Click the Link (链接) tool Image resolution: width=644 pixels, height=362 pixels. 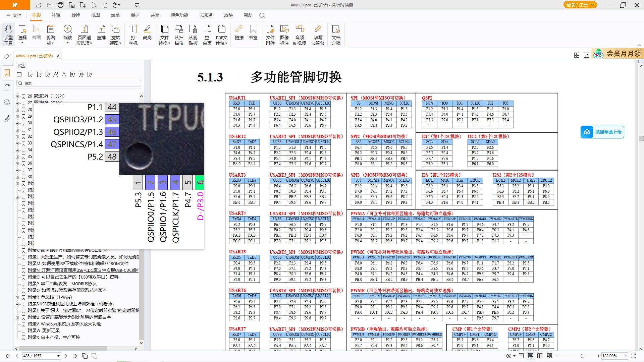pos(239,33)
